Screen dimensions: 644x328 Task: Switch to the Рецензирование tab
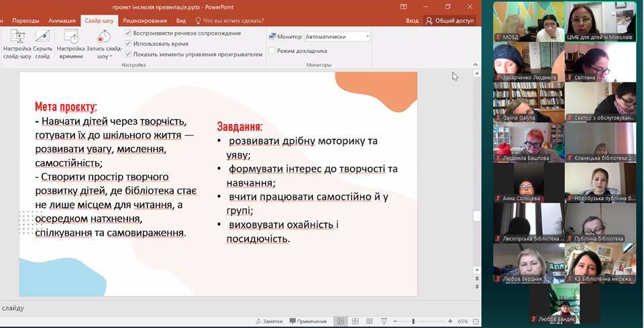click(140, 21)
